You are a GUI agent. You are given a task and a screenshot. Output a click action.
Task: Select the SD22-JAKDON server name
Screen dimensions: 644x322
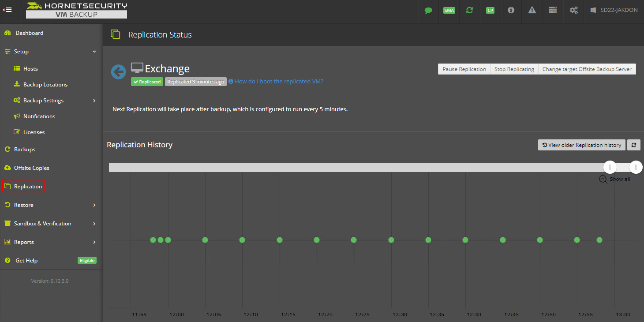pyautogui.click(x=619, y=10)
